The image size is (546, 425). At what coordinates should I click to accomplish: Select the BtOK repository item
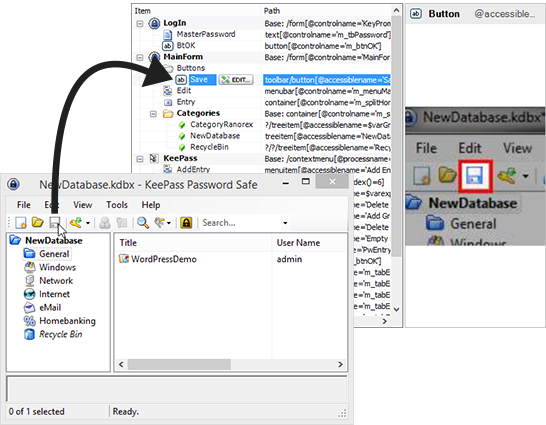[x=186, y=46]
